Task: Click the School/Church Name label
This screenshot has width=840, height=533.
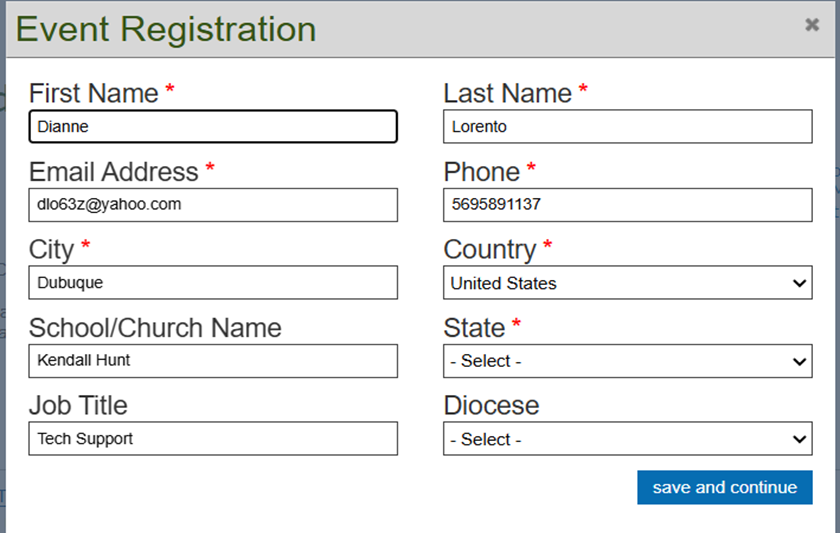Action: pos(155,328)
